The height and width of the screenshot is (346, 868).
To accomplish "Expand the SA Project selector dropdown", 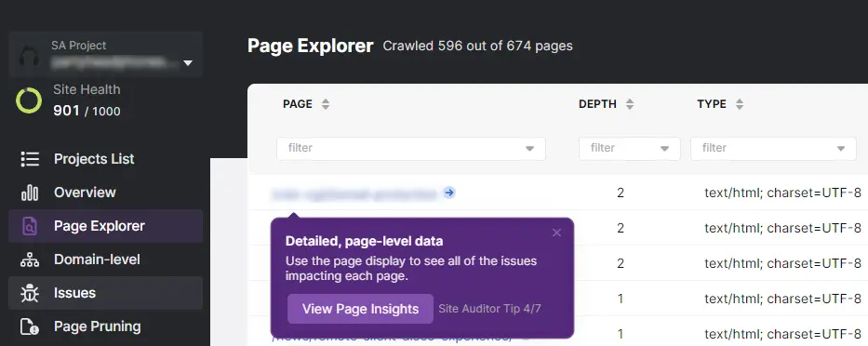I will (x=188, y=63).
